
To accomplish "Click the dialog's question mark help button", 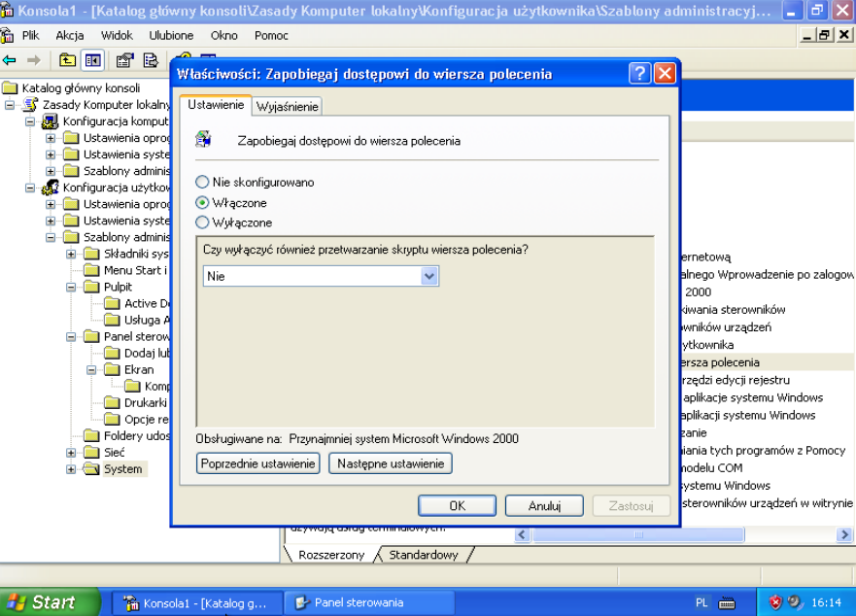I will pos(639,74).
